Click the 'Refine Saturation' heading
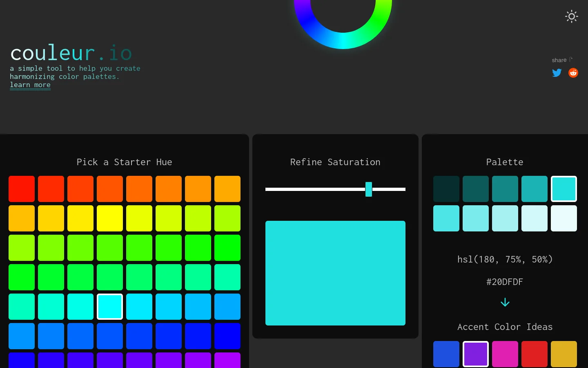This screenshot has width=588, height=368. (x=335, y=162)
